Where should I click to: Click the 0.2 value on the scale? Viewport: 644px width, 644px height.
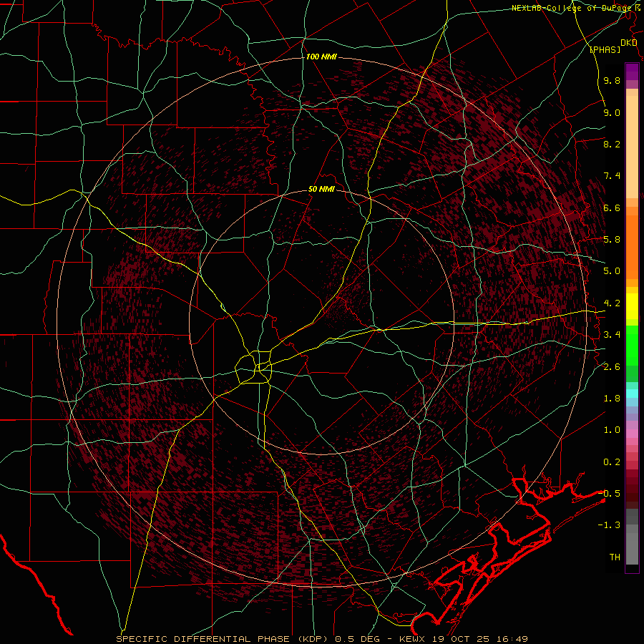[x=612, y=462]
